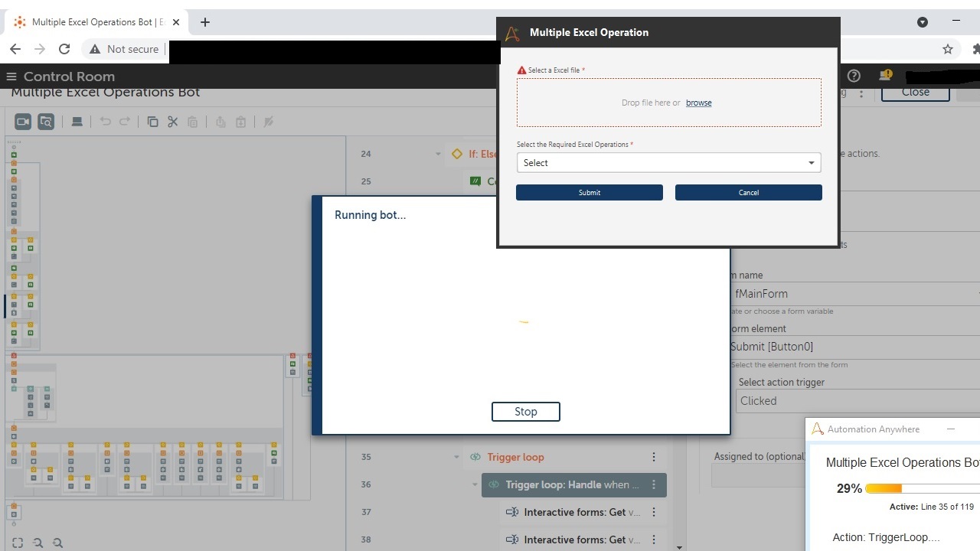Select the comment action on line 25
This screenshot has width=980, height=551.
482,181
